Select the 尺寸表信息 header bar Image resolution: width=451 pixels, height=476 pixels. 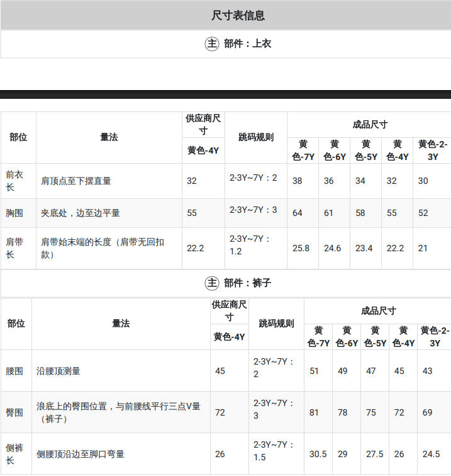click(226, 15)
